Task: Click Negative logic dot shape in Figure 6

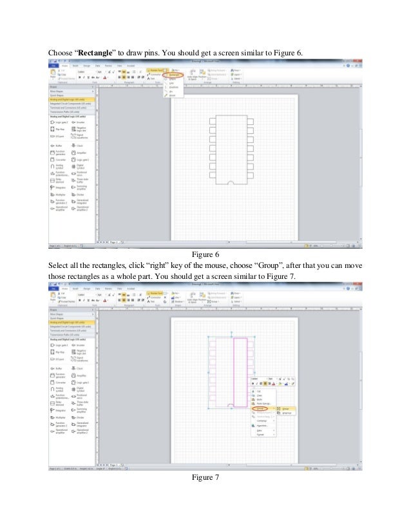Action: 79,129
